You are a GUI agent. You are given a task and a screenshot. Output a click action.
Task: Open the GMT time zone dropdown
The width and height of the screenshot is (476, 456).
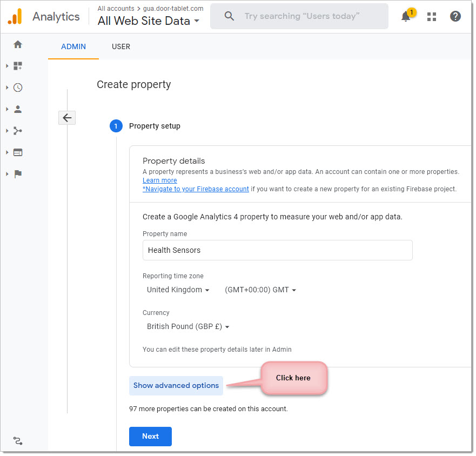(261, 290)
